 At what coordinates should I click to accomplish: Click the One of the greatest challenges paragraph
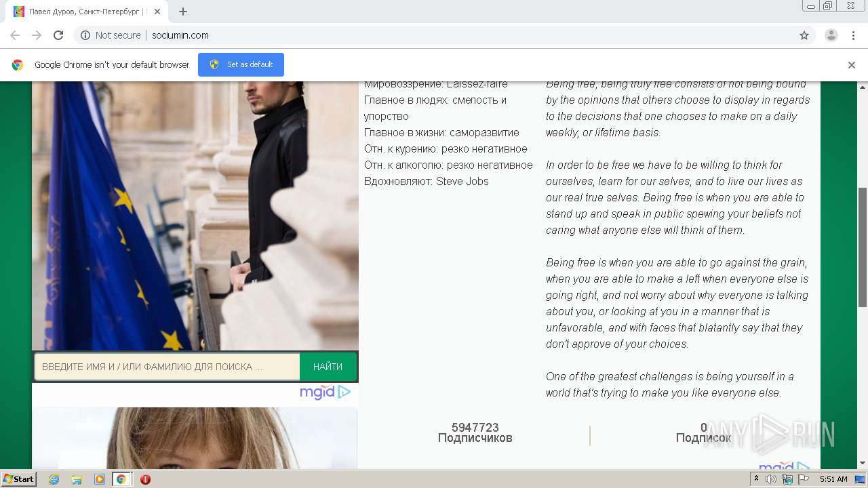pos(670,385)
